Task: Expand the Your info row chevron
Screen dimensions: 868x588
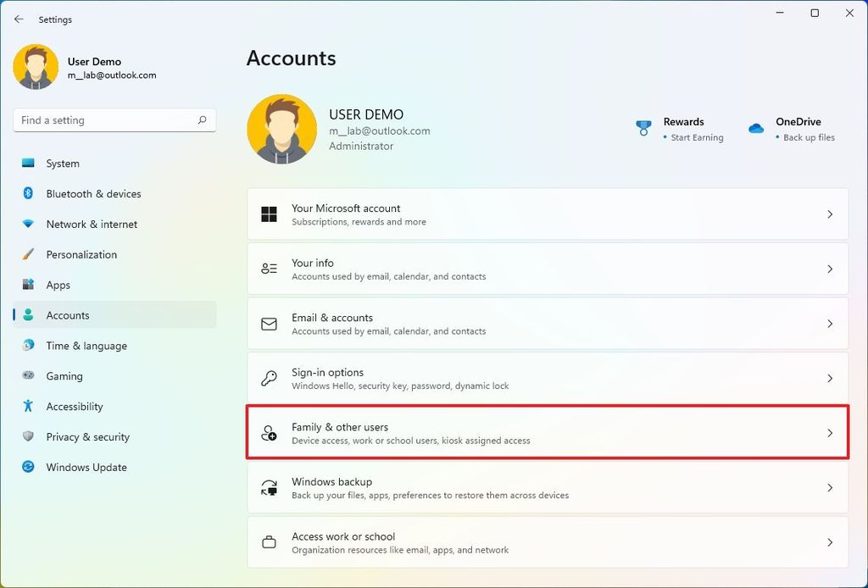Action: point(830,269)
